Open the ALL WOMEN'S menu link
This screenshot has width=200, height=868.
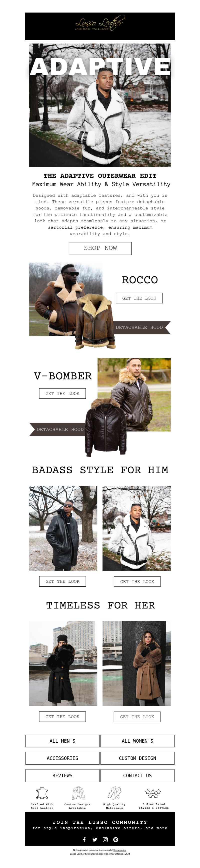(137, 741)
